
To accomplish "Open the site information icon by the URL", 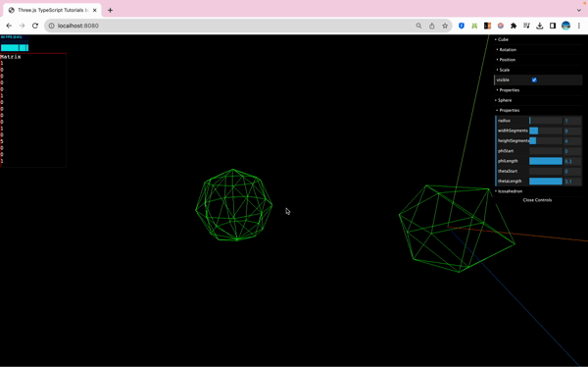I will 51,26.
